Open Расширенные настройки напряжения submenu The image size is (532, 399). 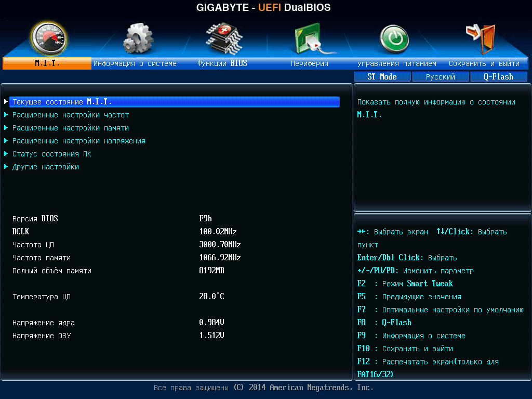coord(79,141)
